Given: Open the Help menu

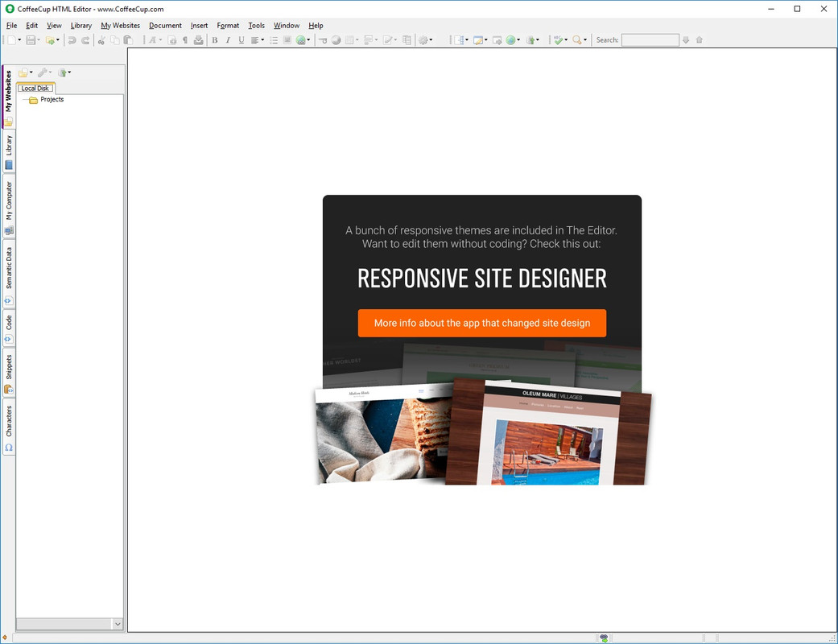Looking at the screenshot, I should point(316,26).
